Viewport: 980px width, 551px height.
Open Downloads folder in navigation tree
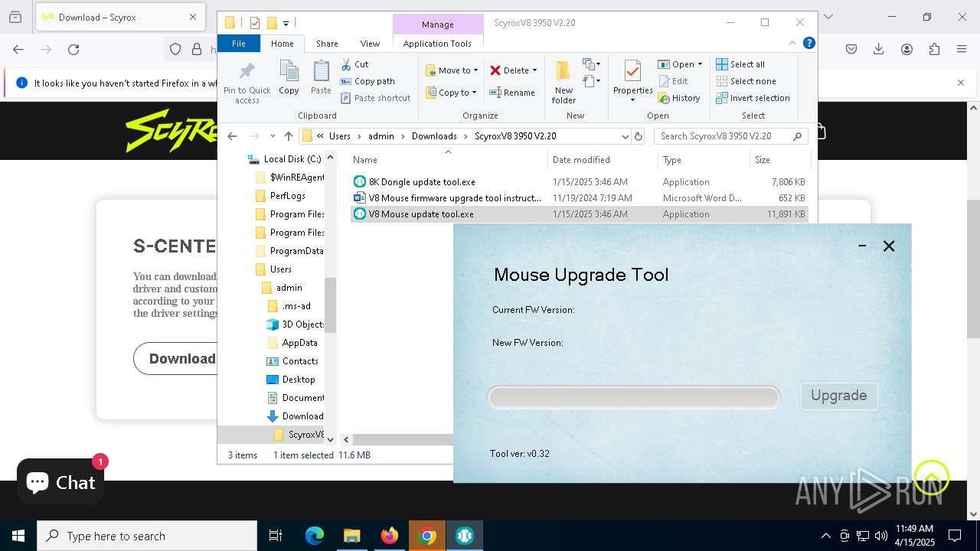[295, 416]
